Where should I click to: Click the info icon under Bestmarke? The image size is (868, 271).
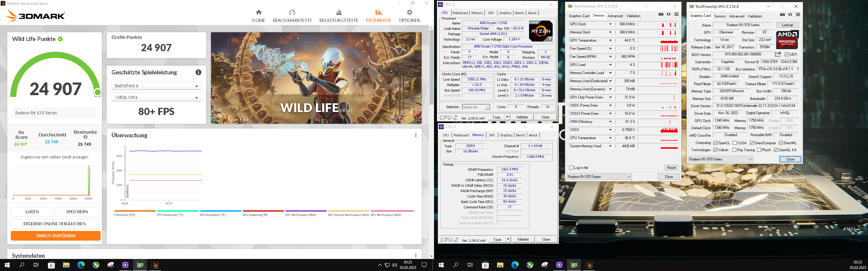click(85, 137)
